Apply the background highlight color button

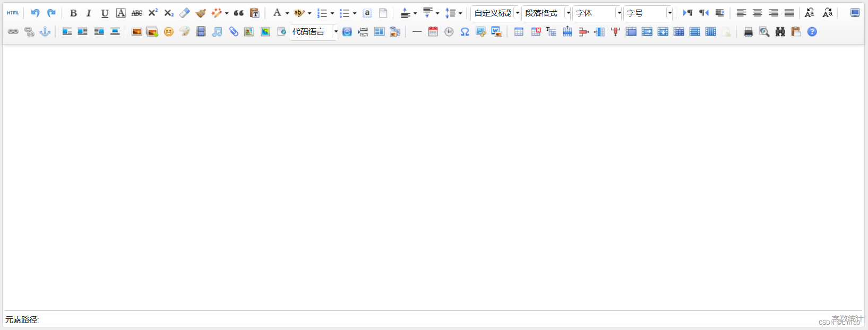[x=299, y=13]
